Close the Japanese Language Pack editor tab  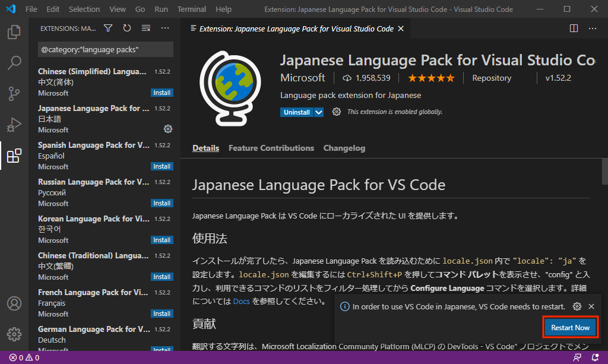coord(401,29)
